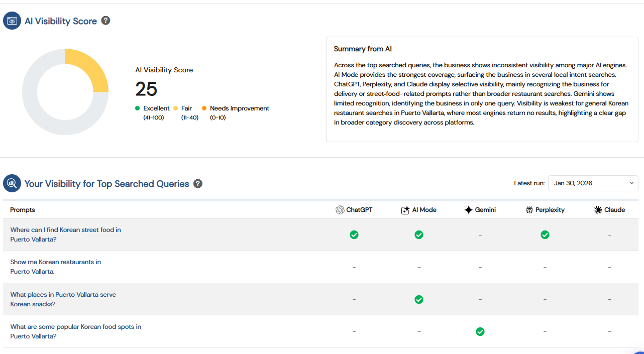
Task: Select the Gemini star icon header
Action: [469, 210]
